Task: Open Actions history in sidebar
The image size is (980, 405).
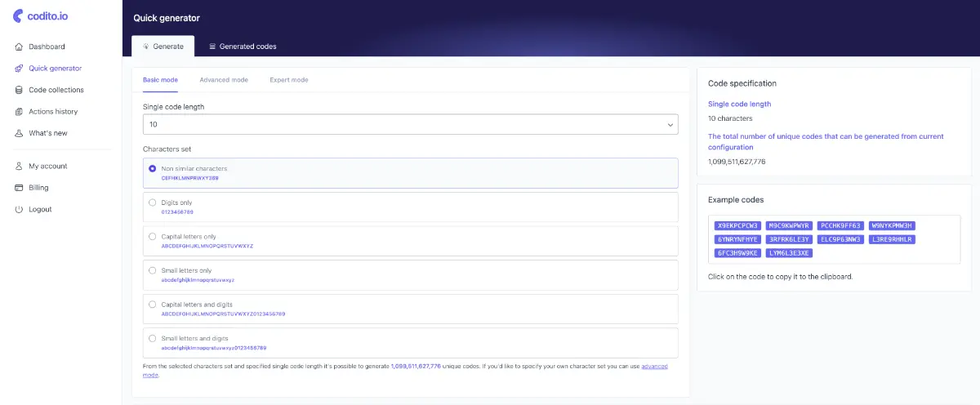Action: (x=53, y=112)
